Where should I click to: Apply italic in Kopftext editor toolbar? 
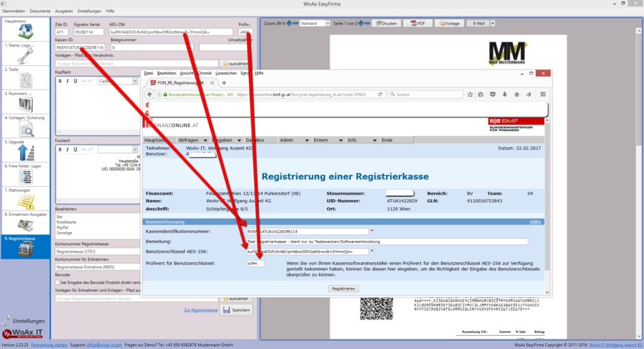pyautogui.click(x=67, y=81)
